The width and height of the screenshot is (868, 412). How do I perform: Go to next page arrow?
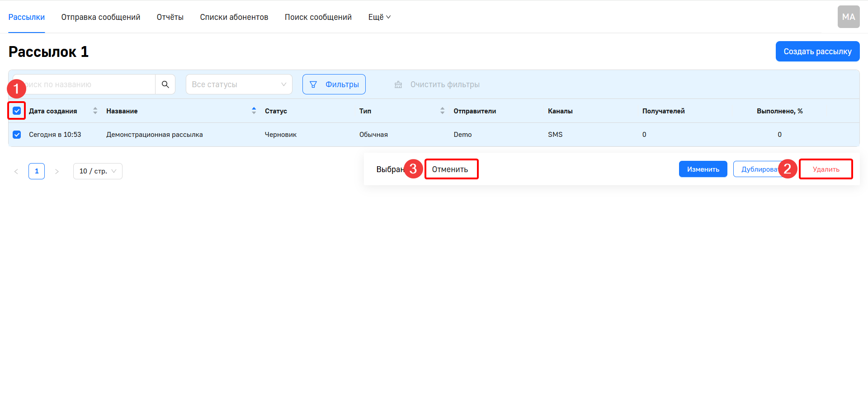57,172
